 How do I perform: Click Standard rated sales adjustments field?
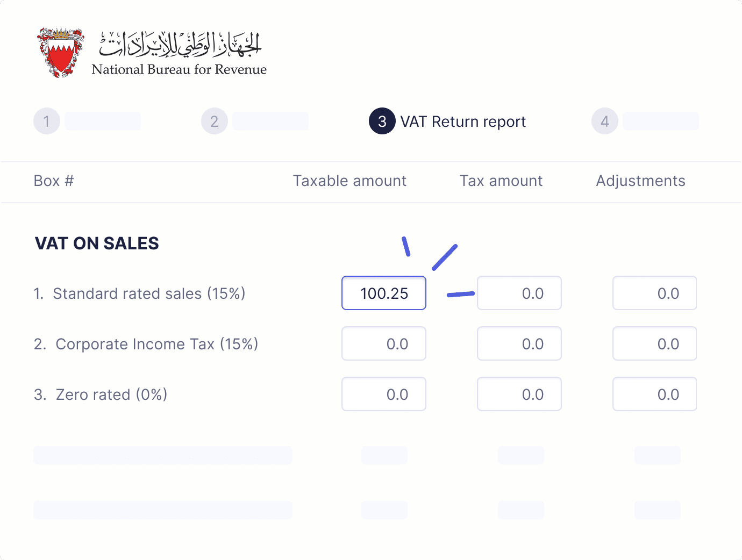click(x=655, y=293)
